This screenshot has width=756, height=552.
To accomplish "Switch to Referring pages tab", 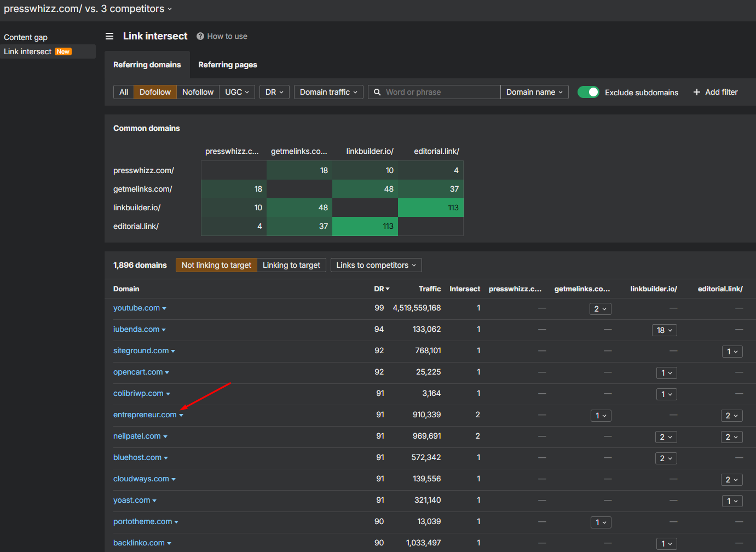I will tap(228, 65).
